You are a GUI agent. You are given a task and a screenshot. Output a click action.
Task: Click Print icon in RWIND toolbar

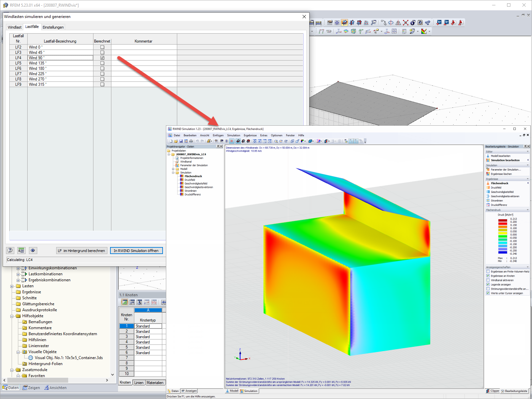tap(191, 141)
